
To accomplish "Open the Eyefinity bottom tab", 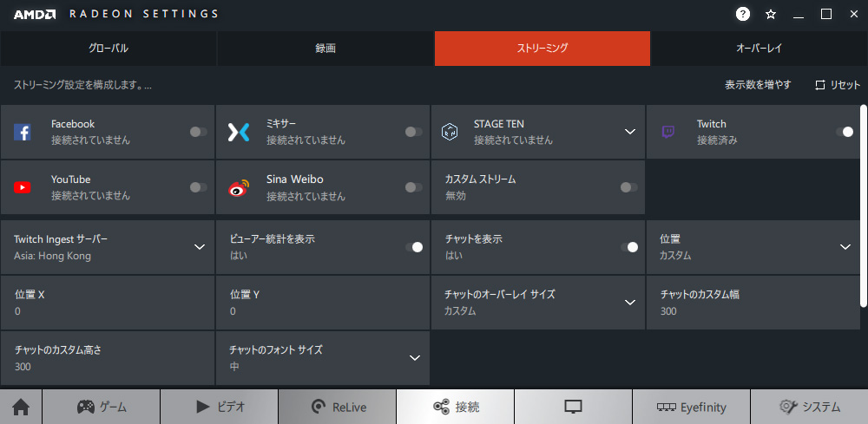I will [x=692, y=408].
